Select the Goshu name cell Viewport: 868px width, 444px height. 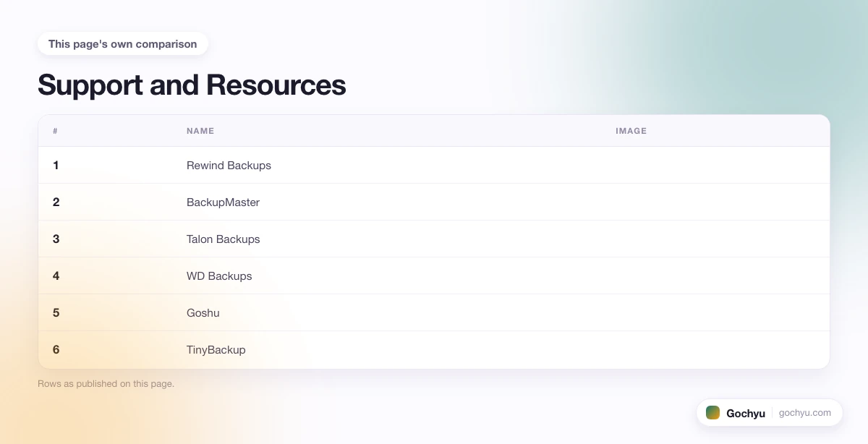pos(203,313)
